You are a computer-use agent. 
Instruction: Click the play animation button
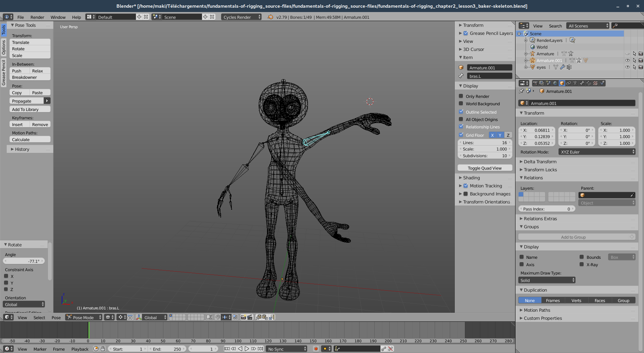(x=247, y=349)
